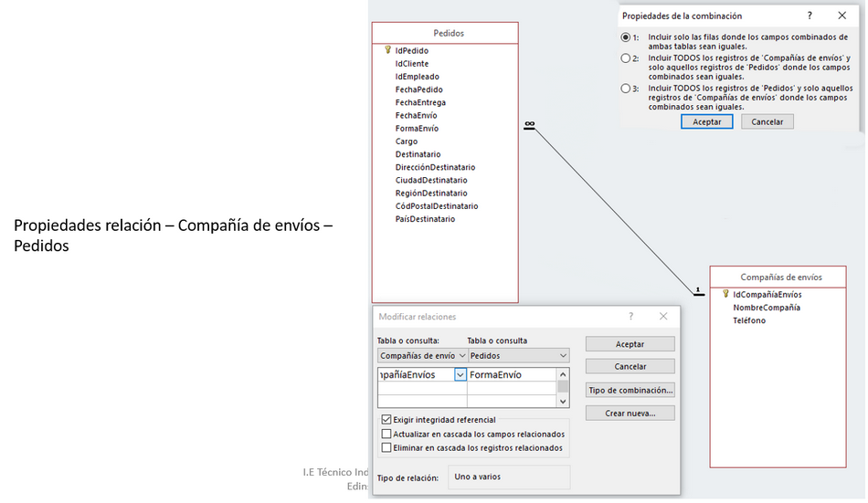Choose join option 3 radio button
This screenshot has width=868, height=503.
625,89
